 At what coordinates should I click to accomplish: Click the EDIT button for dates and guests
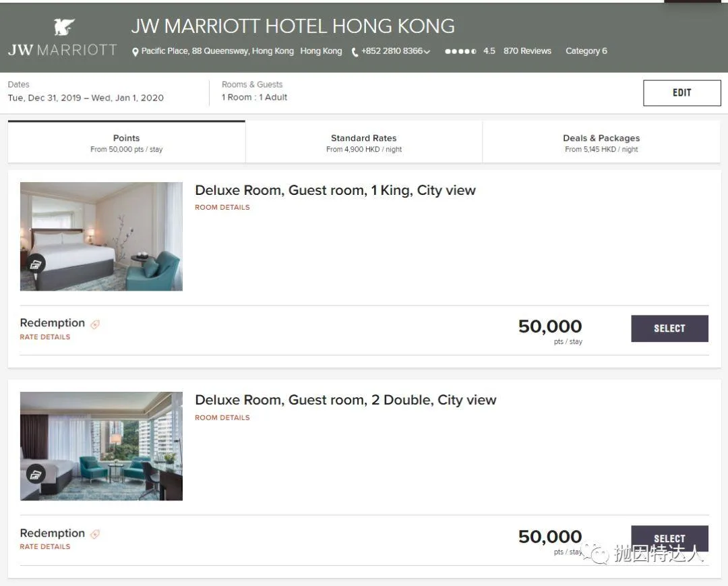click(x=681, y=93)
